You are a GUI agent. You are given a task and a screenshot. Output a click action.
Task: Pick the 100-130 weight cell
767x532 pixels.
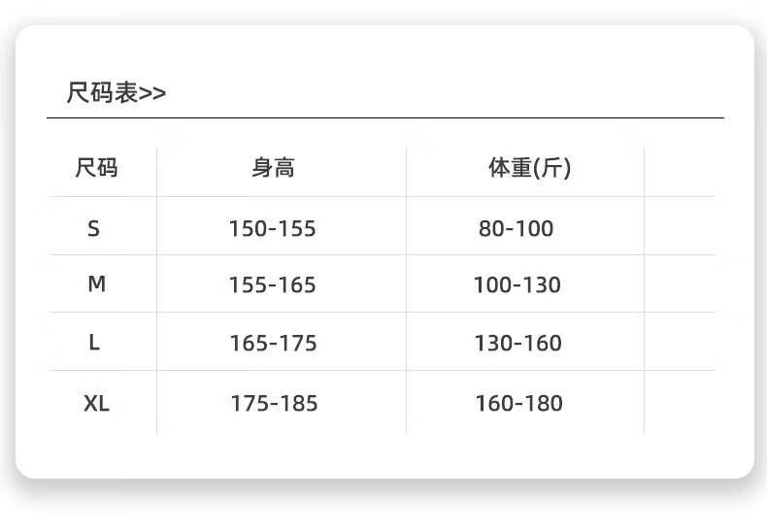coord(517,285)
